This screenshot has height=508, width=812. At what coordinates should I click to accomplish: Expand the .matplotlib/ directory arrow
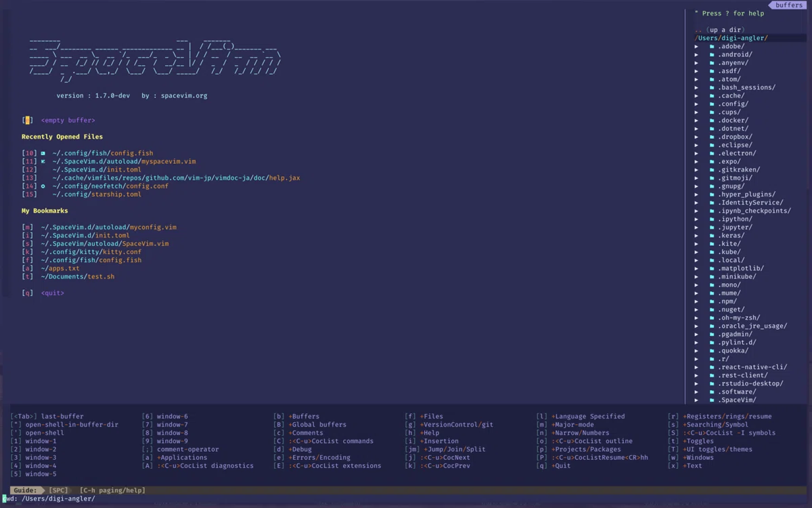tap(696, 268)
